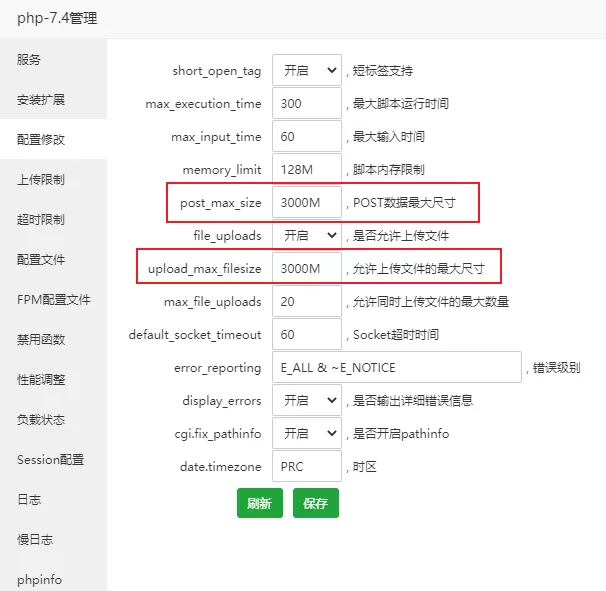
Task: Click the POST数据最大尺寸 description text
Action: point(404,203)
